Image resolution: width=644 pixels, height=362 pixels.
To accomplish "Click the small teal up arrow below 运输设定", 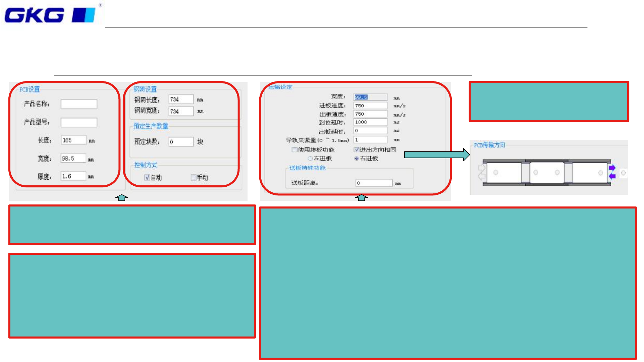I will coord(361,198).
